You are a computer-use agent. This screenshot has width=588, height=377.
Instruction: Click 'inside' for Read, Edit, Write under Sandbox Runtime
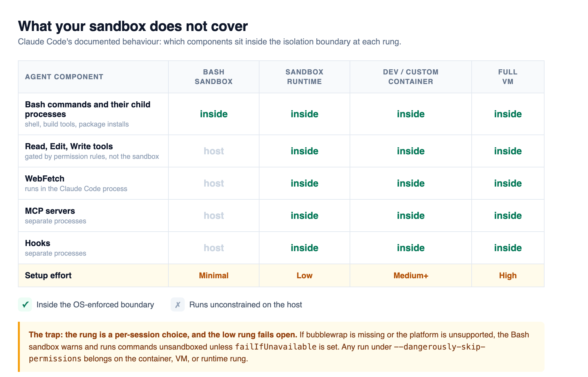pyautogui.click(x=305, y=151)
